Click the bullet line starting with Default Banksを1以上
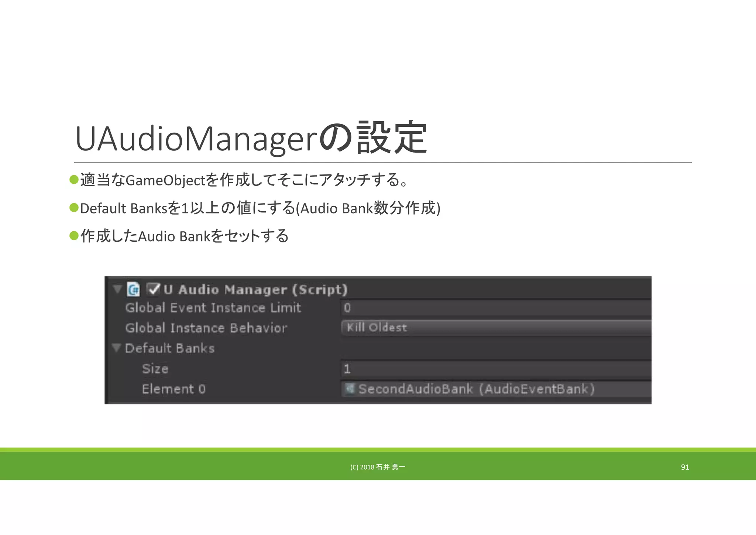 point(255,208)
